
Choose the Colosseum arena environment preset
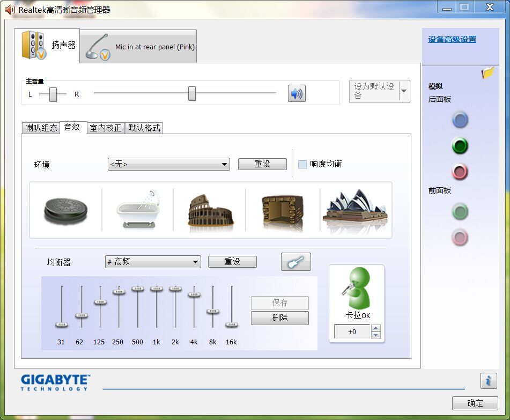pos(210,210)
